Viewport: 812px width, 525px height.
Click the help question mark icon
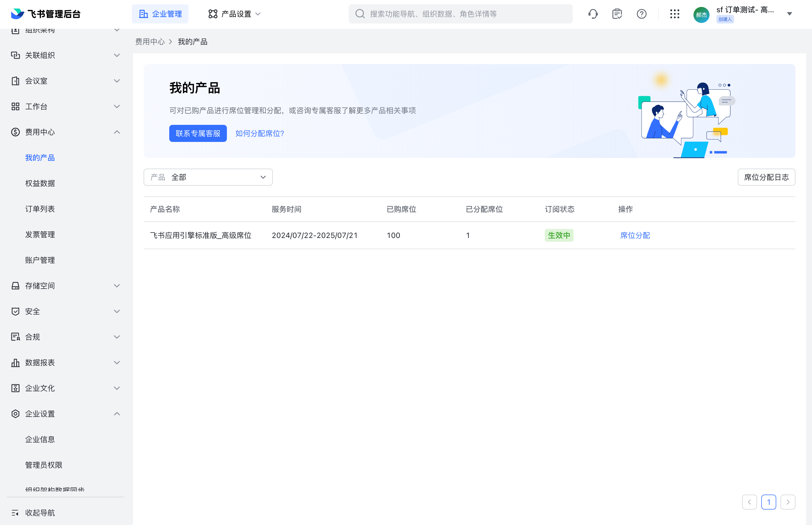641,14
